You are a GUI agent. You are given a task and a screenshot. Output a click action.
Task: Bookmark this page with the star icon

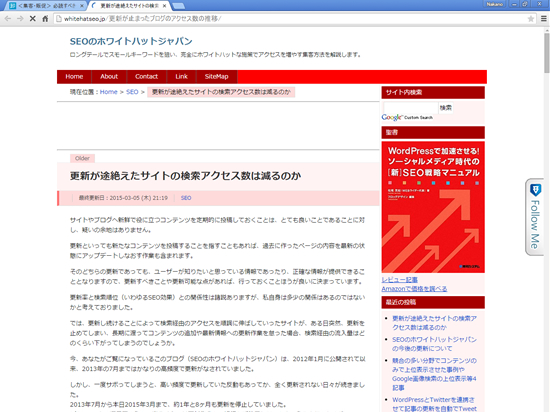[x=531, y=19]
